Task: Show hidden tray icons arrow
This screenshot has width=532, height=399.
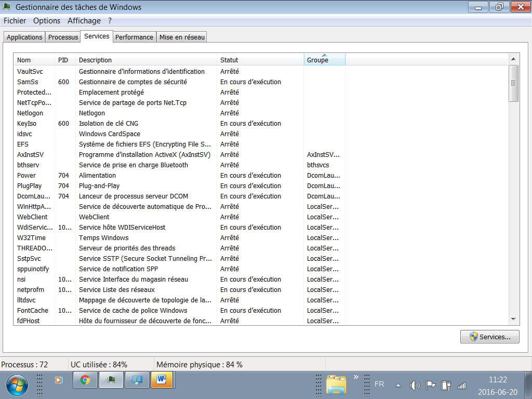Action: (398, 385)
